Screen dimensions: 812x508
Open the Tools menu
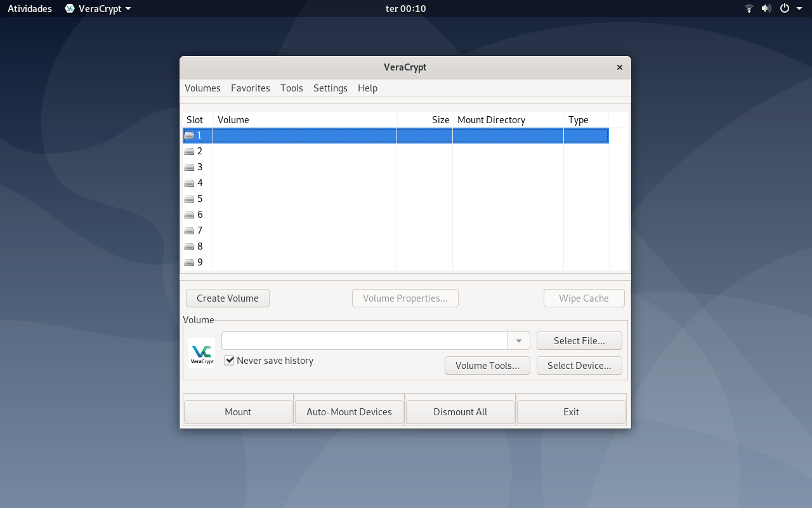pos(292,88)
